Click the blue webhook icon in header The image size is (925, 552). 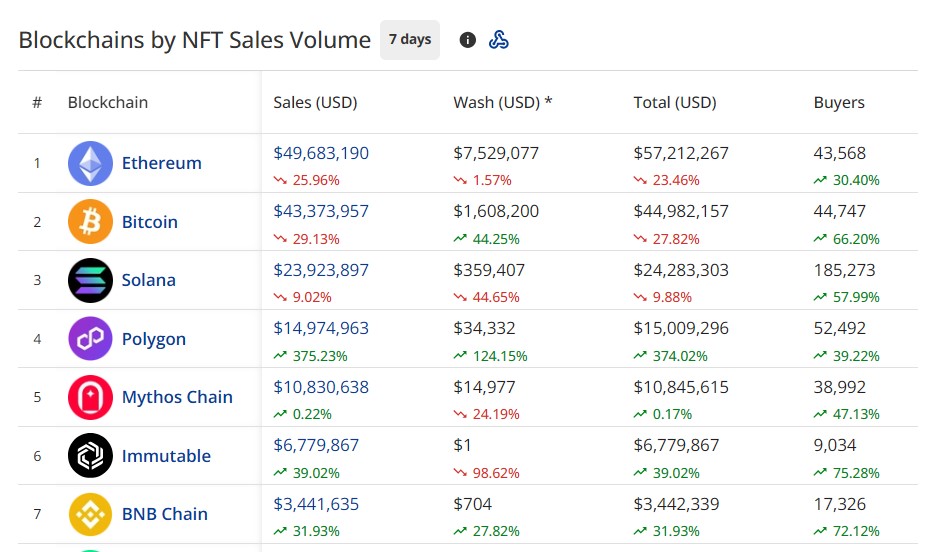(x=499, y=40)
